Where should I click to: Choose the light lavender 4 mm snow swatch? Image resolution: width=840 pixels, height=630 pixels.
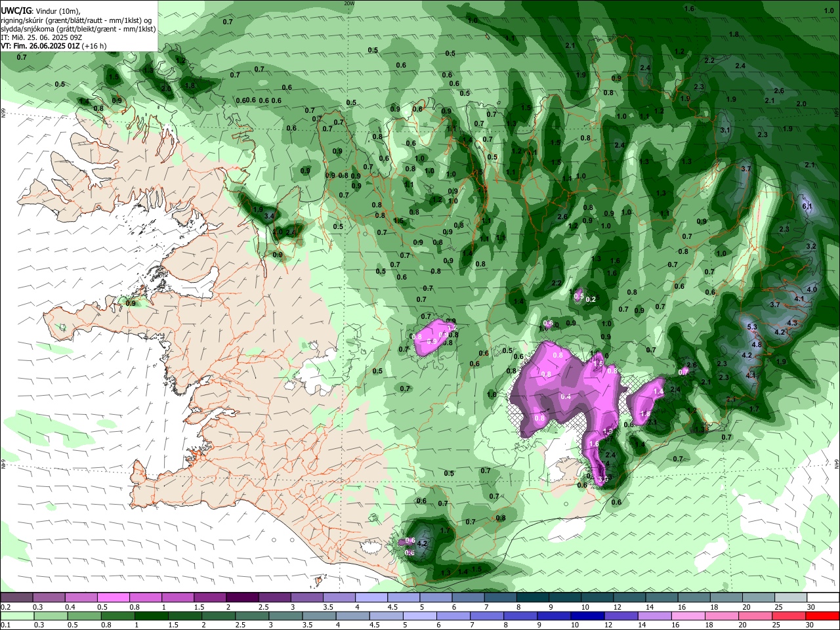pos(371,598)
